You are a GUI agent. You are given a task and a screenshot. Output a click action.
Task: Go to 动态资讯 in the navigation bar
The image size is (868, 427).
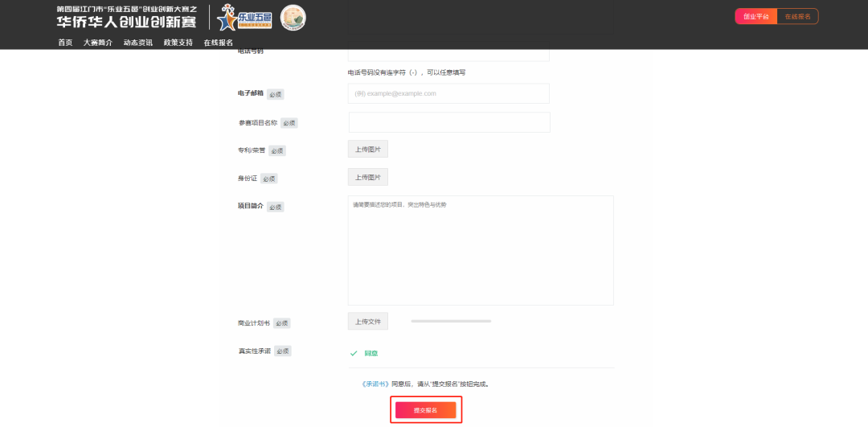point(137,43)
